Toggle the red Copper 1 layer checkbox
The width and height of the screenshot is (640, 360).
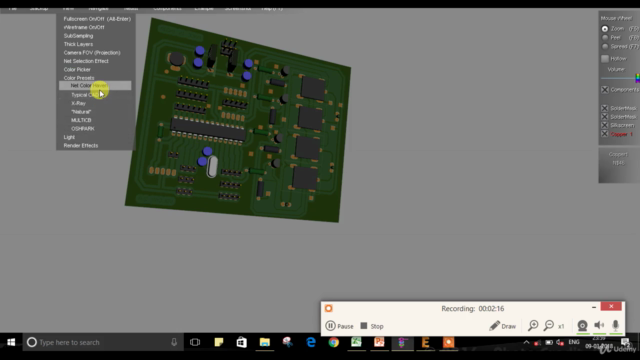click(605, 134)
